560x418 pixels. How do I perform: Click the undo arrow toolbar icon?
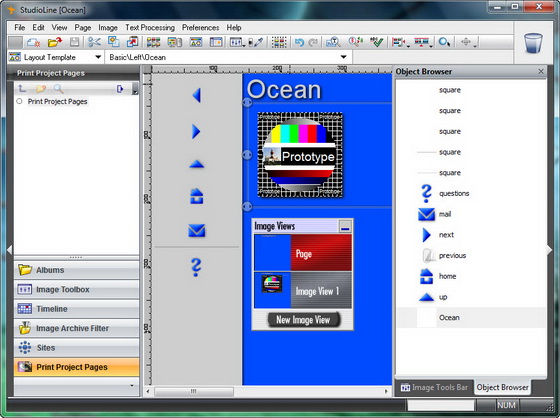coord(299,42)
